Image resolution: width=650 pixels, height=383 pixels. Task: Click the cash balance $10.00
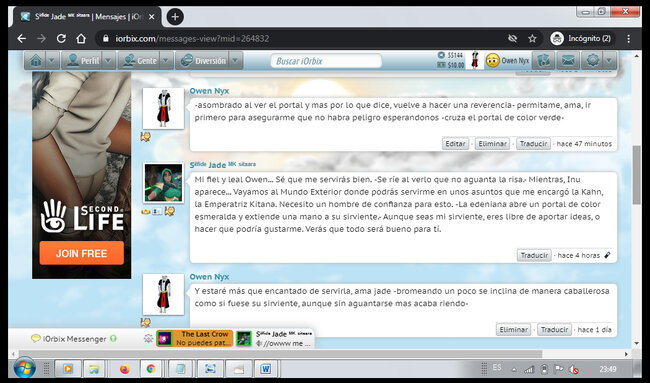(x=451, y=65)
